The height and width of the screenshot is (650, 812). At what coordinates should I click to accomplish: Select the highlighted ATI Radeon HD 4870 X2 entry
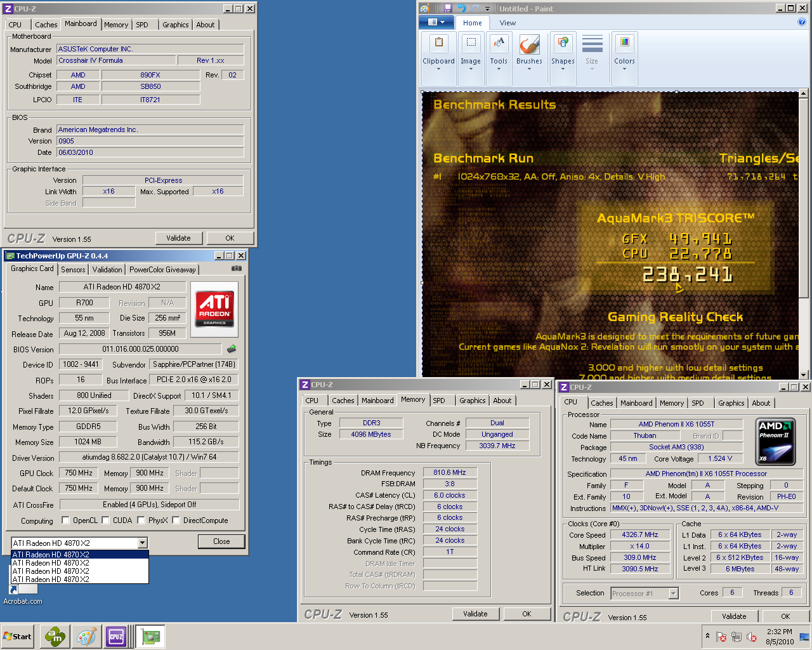point(80,554)
